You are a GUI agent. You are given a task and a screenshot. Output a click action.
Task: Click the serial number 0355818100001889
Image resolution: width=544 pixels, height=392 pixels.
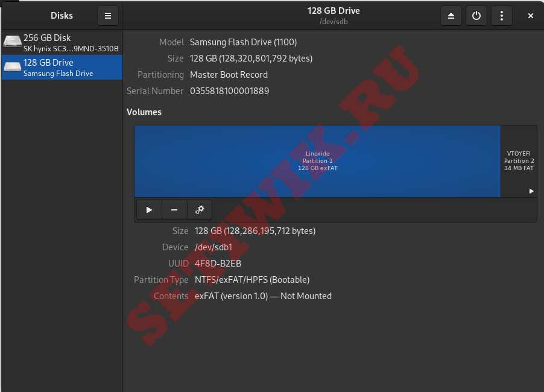pos(229,91)
